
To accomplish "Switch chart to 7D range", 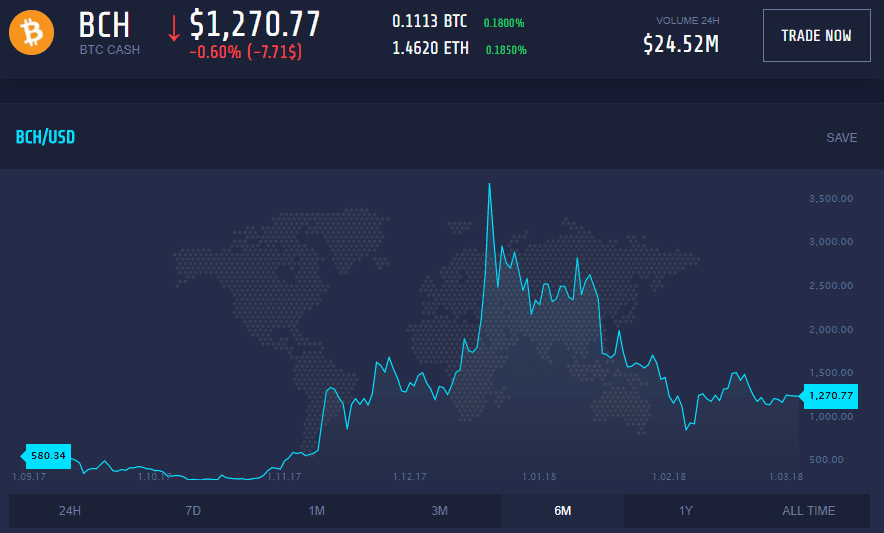I will click(193, 510).
